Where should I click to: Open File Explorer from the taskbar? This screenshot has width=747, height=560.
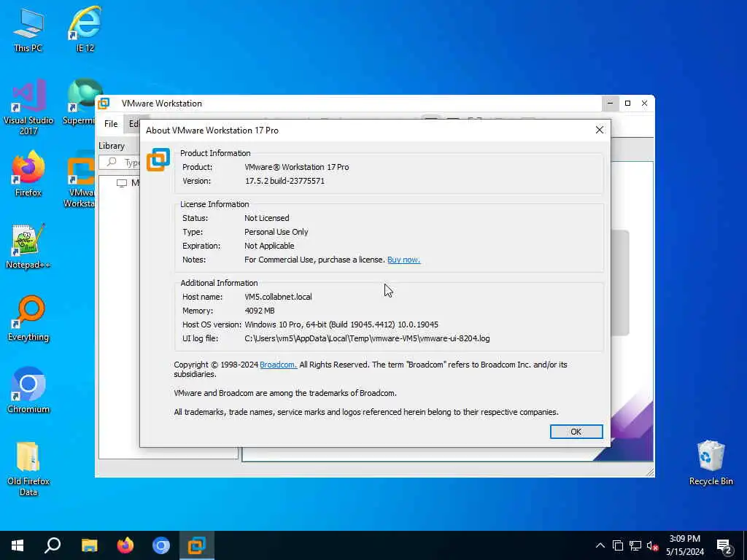89,545
